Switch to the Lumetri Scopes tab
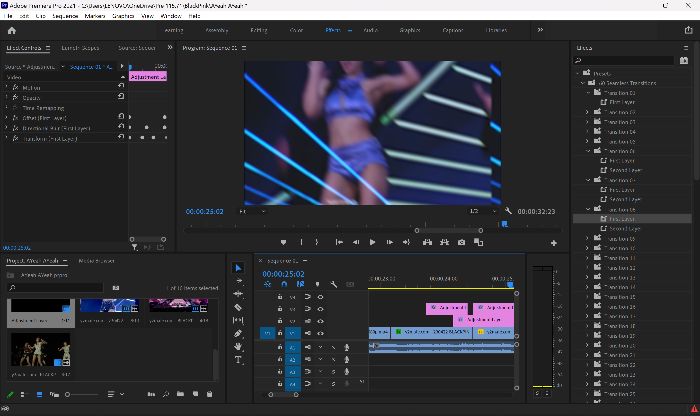The image size is (700, 416). pyautogui.click(x=80, y=48)
